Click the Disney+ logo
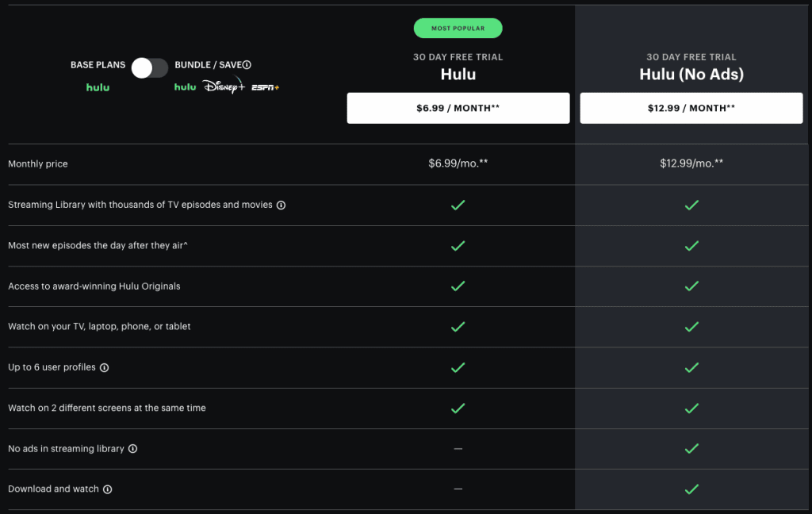The width and height of the screenshot is (812, 514). [224, 86]
